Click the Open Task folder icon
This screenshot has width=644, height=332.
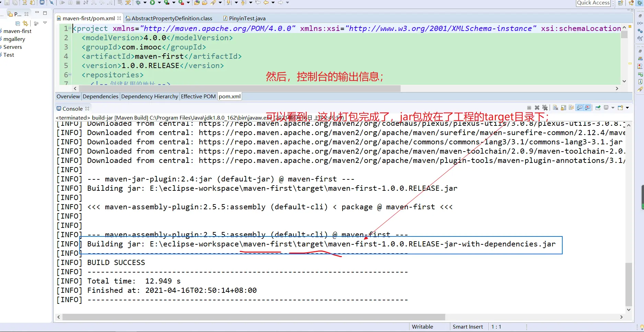[205, 2]
